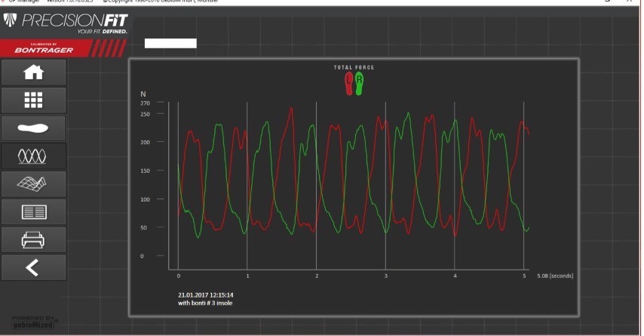Click the 4 second marker on time axis
Image resolution: width=644 pixels, height=336 pixels.
[x=455, y=276]
